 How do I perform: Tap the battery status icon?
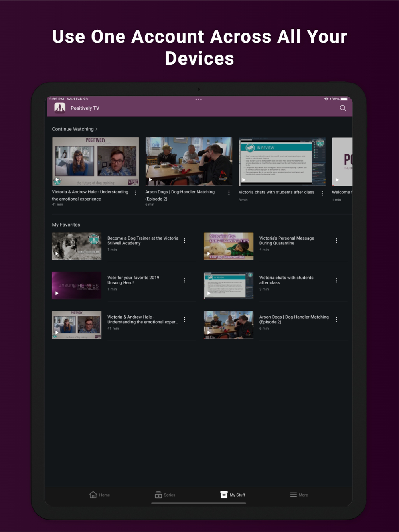tap(344, 99)
